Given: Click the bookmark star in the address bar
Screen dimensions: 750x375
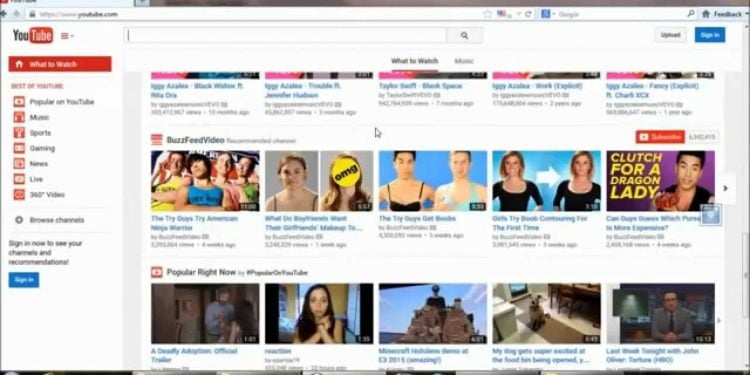Looking at the screenshot, I should click(487, 14).
